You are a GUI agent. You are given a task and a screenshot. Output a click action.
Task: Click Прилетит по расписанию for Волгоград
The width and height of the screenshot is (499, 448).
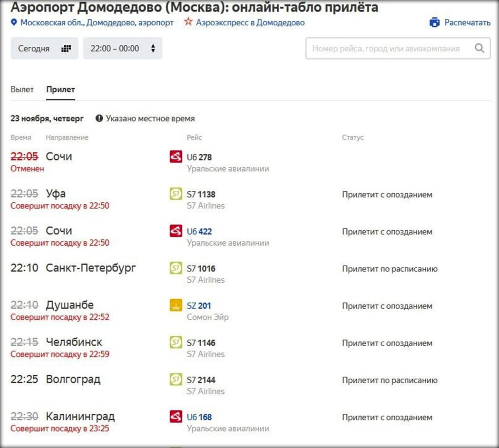[390, 380]
